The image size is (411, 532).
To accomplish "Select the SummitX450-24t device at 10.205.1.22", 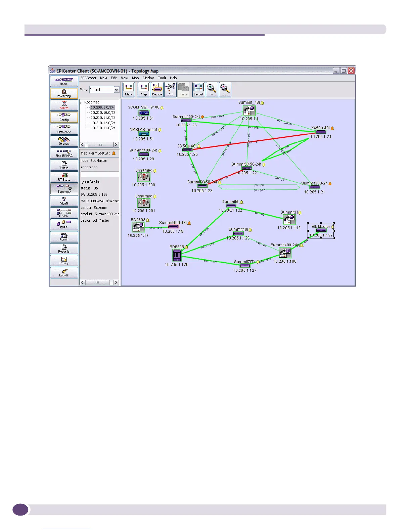I will 246,168.
